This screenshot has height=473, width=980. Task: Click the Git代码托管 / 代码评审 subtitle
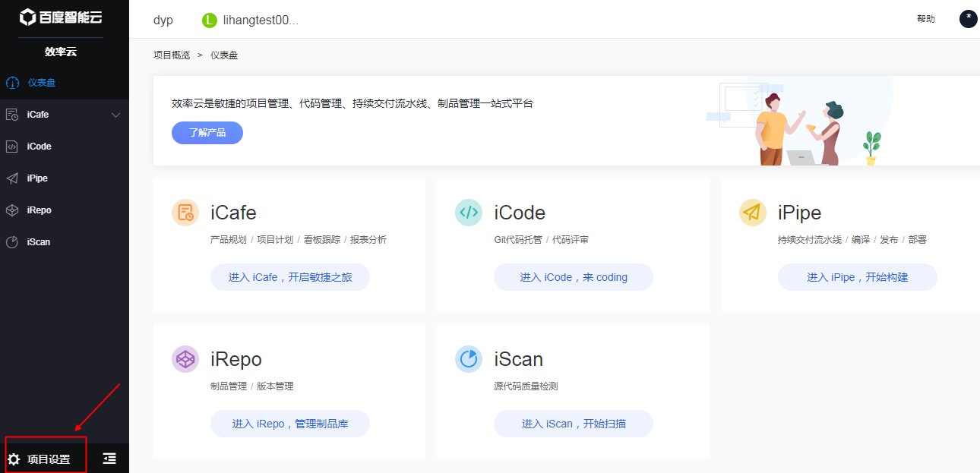tap(542, 240)
